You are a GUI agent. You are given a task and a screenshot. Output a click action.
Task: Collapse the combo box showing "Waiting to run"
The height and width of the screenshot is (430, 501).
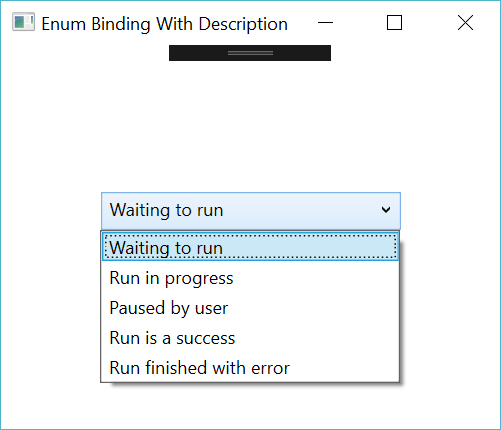[x=251, y=211]
